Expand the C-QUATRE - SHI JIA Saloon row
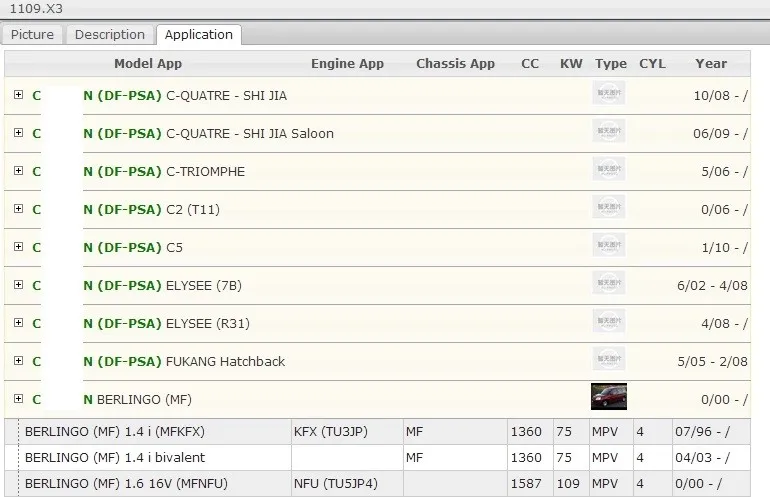This screenshot has height=497, width=770. click(19, 133)
